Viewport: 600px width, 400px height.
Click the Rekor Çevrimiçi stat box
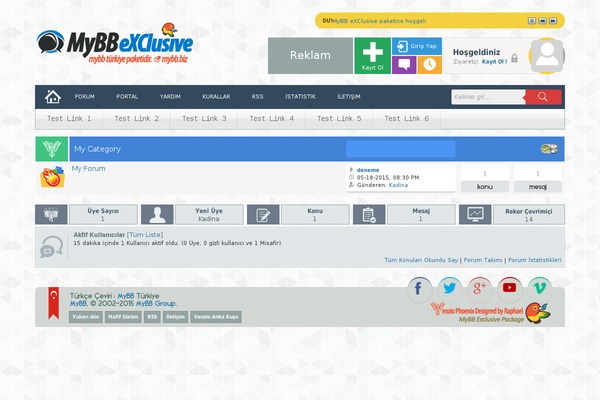point(529,214)
